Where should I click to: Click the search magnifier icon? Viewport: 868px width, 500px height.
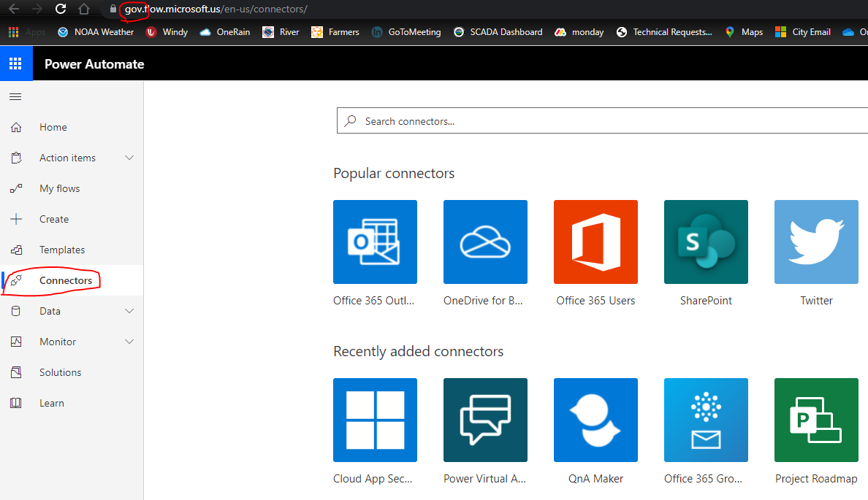pyautogui.click(x=350, y=120)
